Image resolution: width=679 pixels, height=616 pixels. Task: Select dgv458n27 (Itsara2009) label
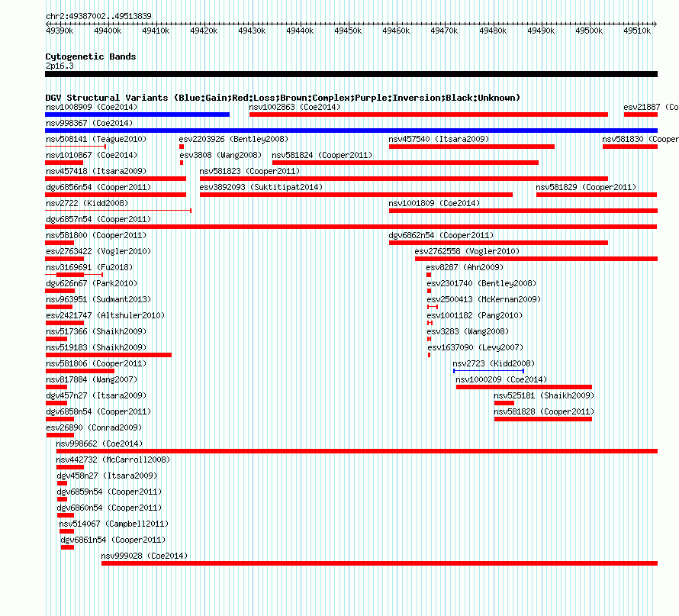coord(107,476)
